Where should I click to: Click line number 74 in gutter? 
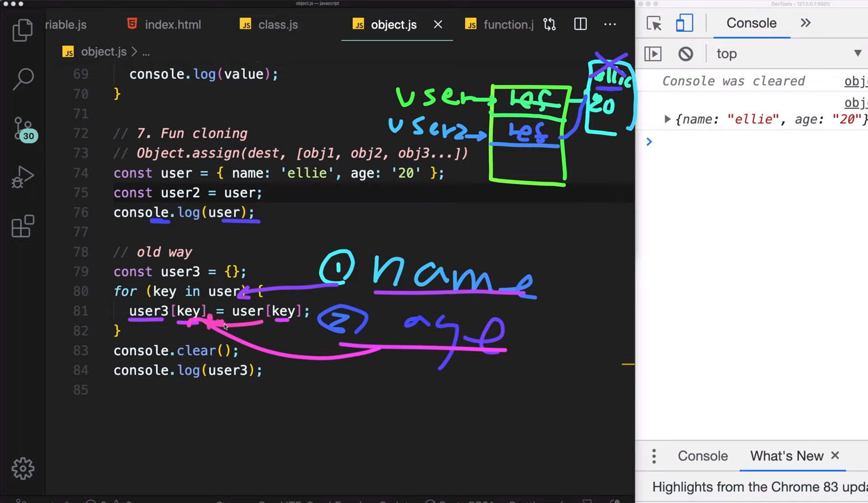click(81, 173)
